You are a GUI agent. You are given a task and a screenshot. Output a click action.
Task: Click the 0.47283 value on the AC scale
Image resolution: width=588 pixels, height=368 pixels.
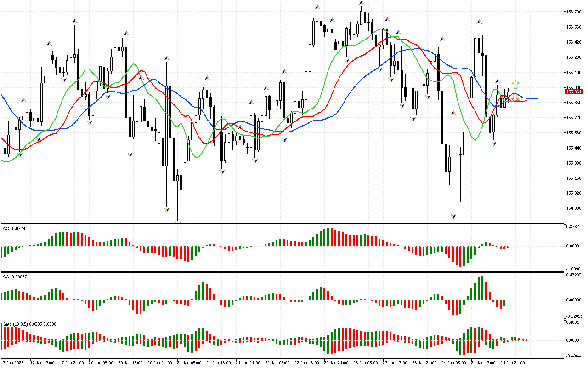pyautogui.click(x=574, y=276)
